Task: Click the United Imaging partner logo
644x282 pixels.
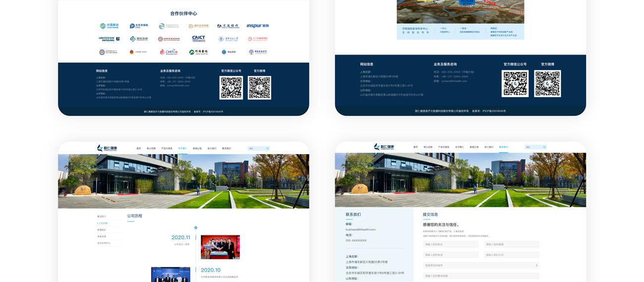Action: point(109,39)
